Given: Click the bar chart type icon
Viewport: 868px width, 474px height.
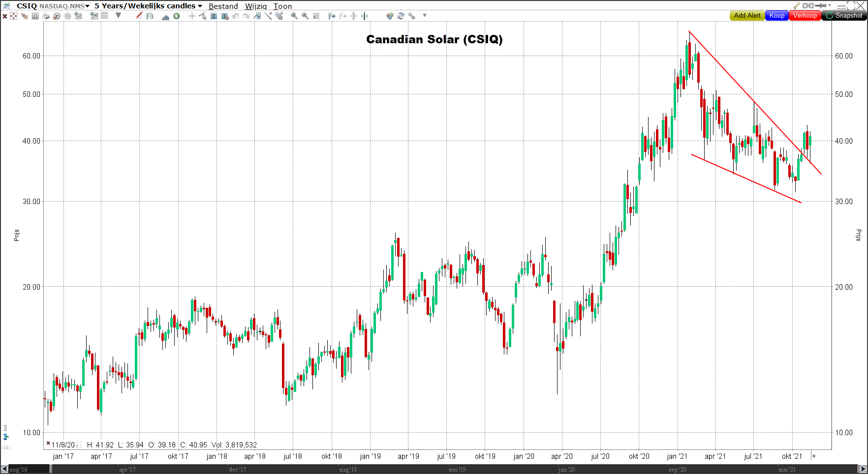Looking at the screenshot, I should tap(150, 16).
